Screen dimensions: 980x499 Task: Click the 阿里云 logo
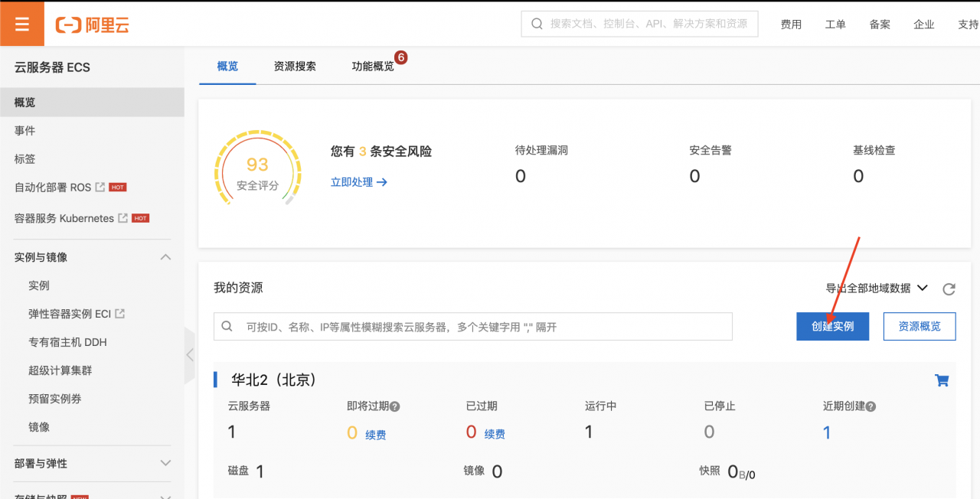click(x=92, y=24)
